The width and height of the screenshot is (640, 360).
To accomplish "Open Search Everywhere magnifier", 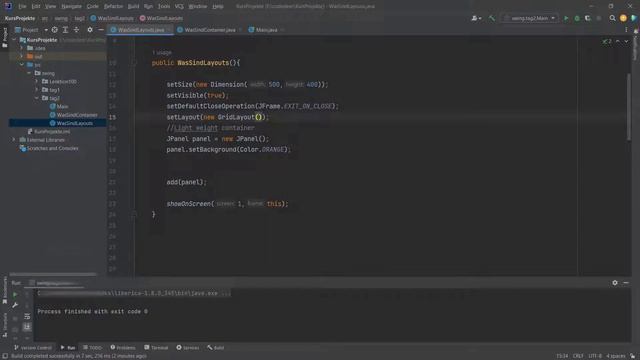I will pyautogui.click(x=612, y=18).
